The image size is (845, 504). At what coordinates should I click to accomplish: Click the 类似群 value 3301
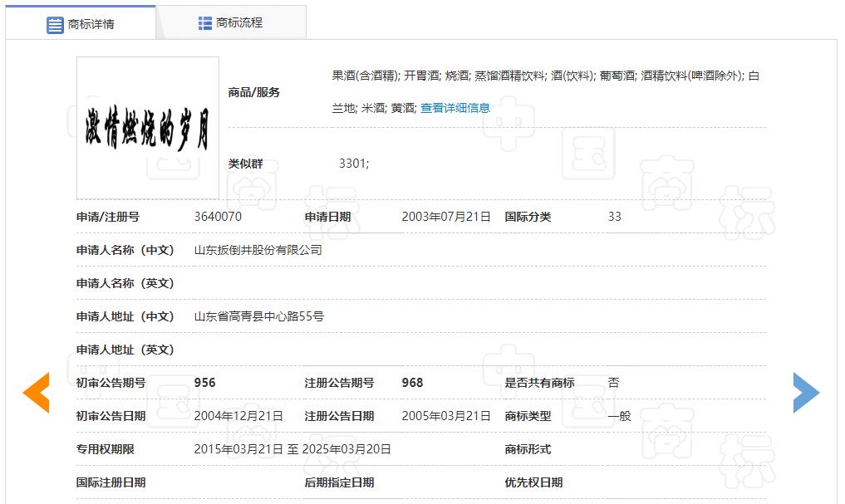(354, 164)
